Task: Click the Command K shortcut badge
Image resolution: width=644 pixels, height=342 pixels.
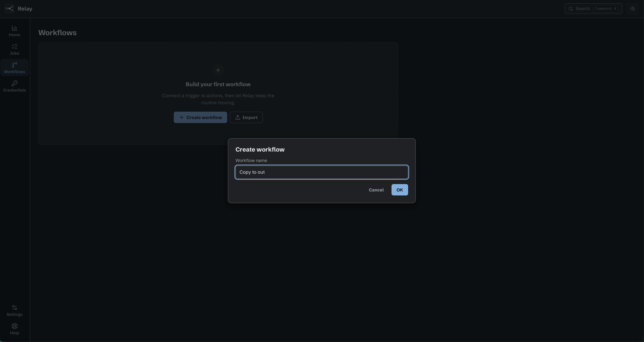Action: click(605, 9)
